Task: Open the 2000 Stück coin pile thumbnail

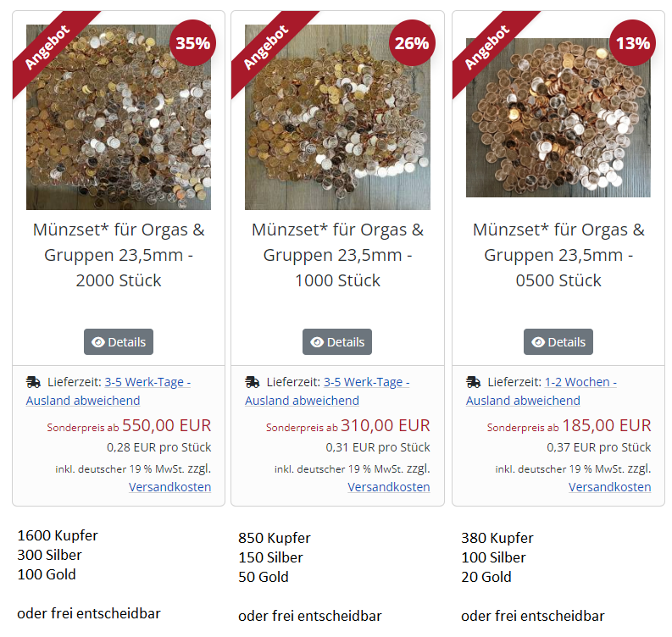Action: point(119,118)
